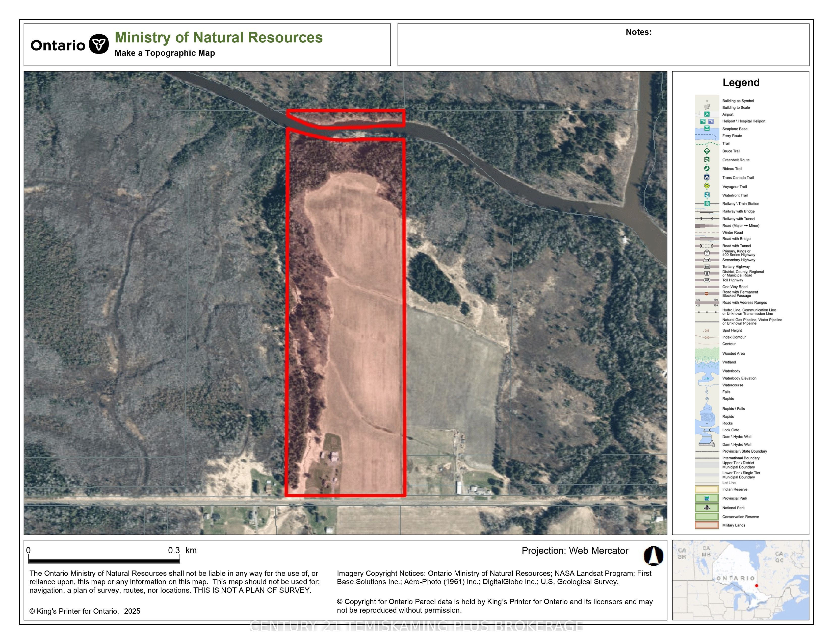The height and width of the screenshot is (644, 833).
Task: Click the Ontario trillium logo icon
Action: click(x=99, y=44)
